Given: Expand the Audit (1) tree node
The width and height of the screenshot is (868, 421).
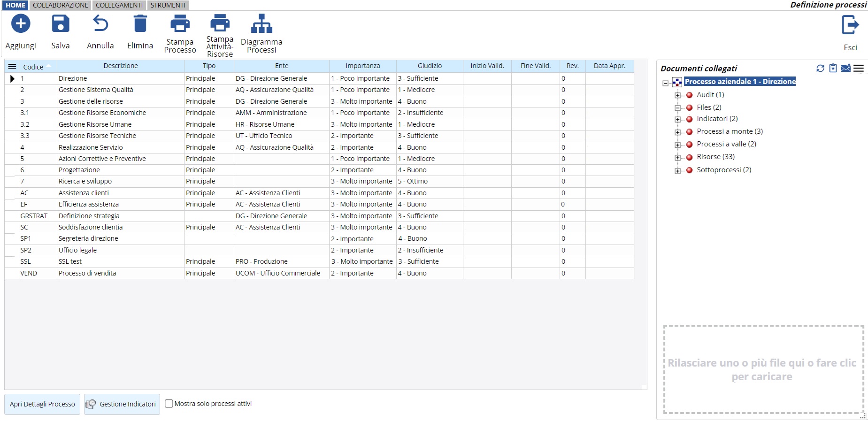Looking at the screenshot, I should (x=677, y=95).
